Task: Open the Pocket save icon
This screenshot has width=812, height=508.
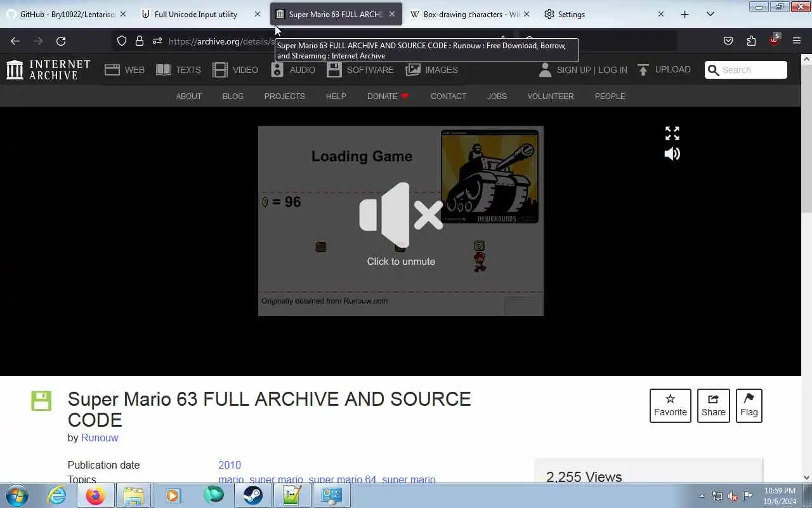Action: 728,41
